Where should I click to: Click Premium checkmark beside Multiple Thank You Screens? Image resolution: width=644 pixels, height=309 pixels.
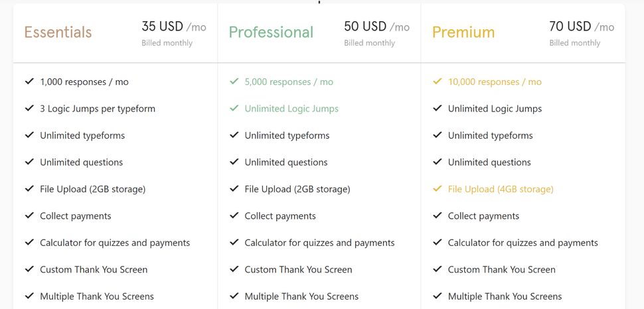pos(438,296)
